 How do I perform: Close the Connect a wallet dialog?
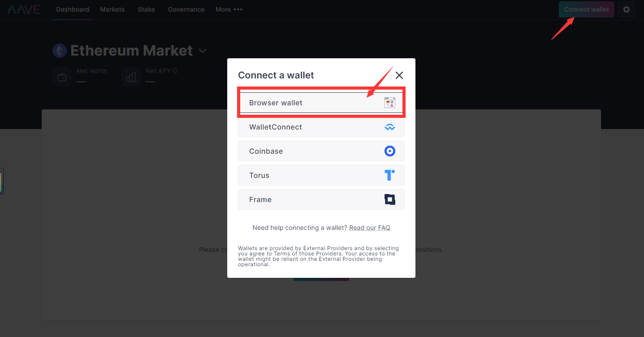tap(399, 75)
